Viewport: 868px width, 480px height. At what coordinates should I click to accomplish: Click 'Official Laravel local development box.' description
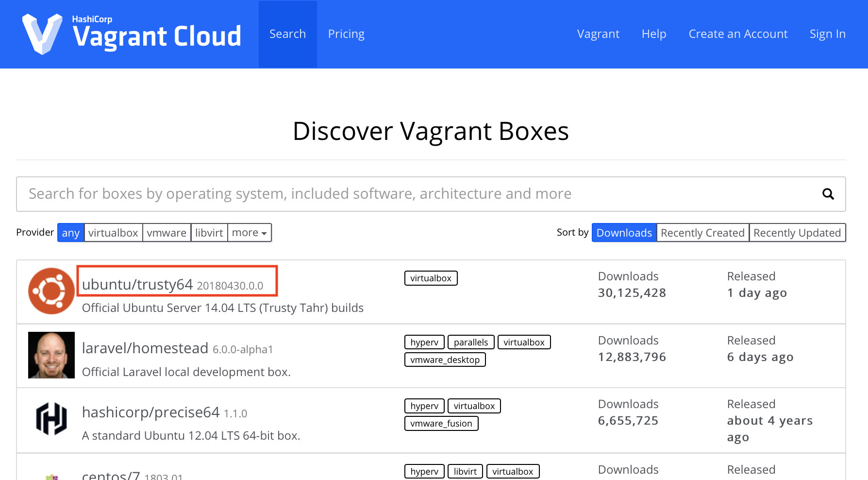[186, 372]
